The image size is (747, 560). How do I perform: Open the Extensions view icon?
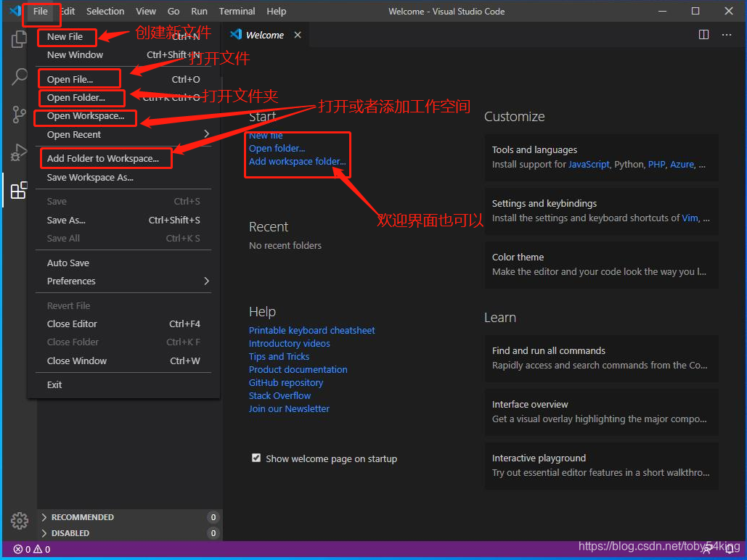click(x=19, y=191)
